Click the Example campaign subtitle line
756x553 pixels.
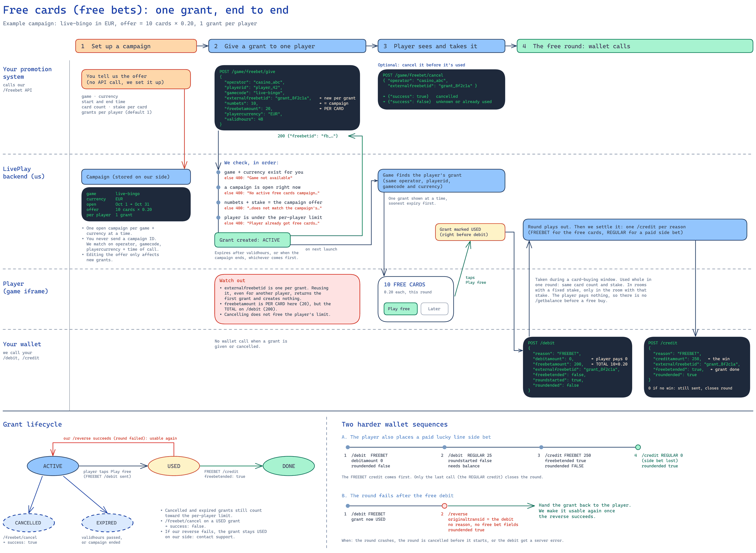click(x=130, y=23)
